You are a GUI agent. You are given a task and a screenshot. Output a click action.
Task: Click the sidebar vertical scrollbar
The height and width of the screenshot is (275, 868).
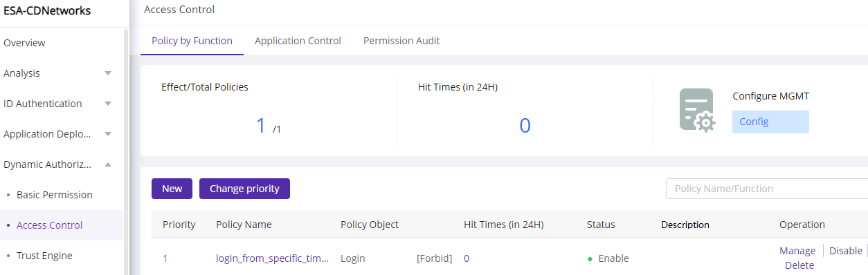tap(125, 152)
